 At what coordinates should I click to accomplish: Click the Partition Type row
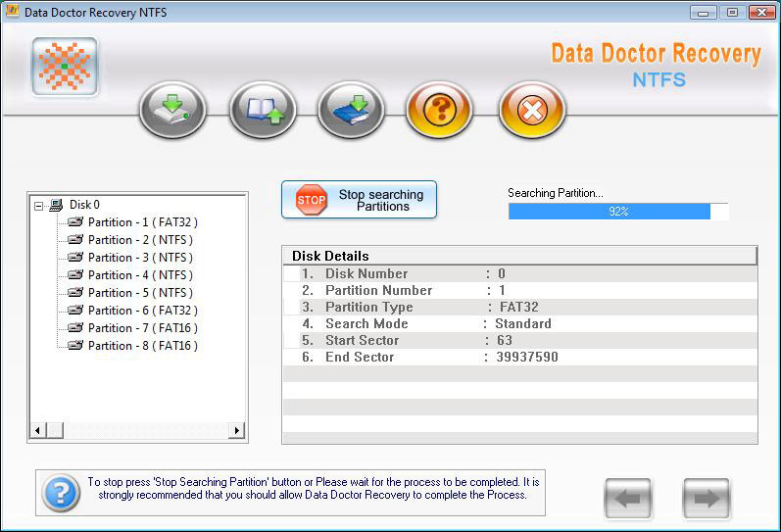(520, 307)
